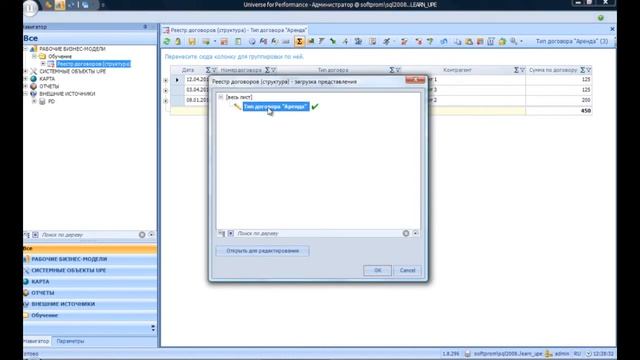Open the Навигатор search options dropdown arrow
The width and height of the screenshot is (640, 360).
[x=151, y=235]
